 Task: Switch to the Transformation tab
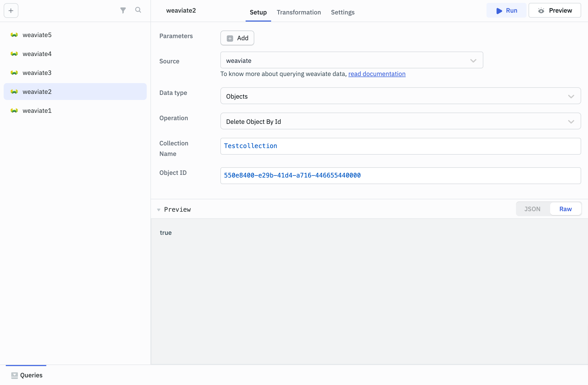tap(299, 12)
